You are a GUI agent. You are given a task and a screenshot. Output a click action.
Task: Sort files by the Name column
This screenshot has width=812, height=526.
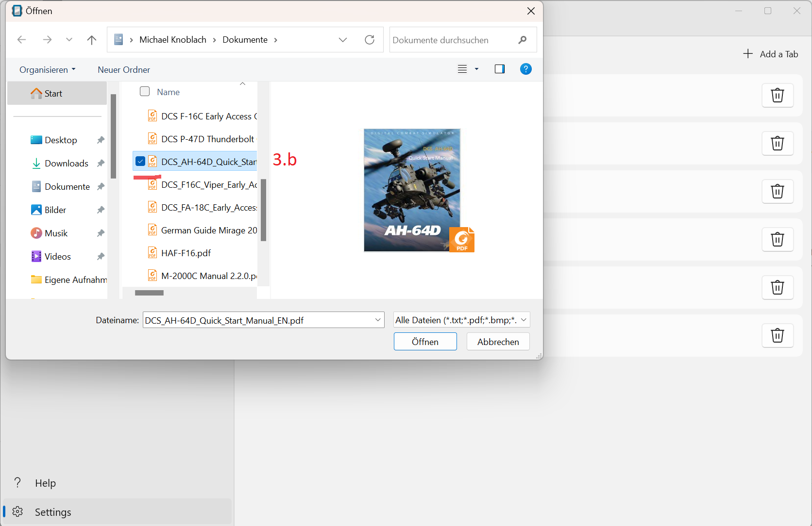168,92
